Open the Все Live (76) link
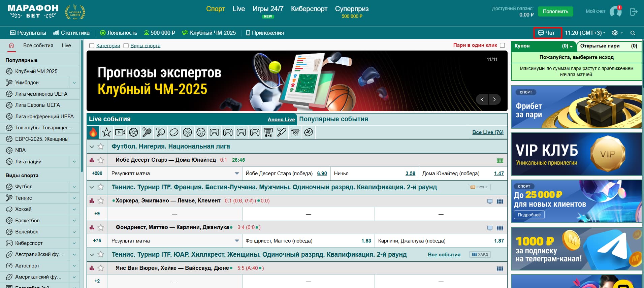 point(488,132)
